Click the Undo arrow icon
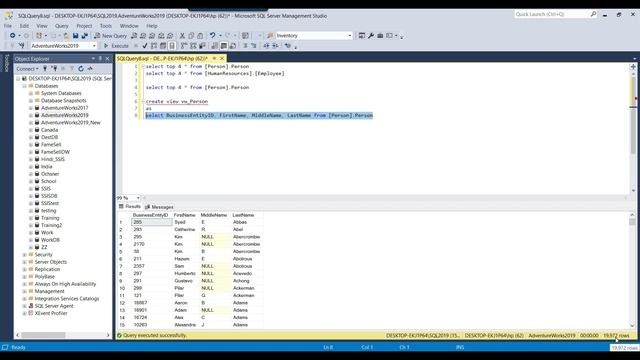 212,36
